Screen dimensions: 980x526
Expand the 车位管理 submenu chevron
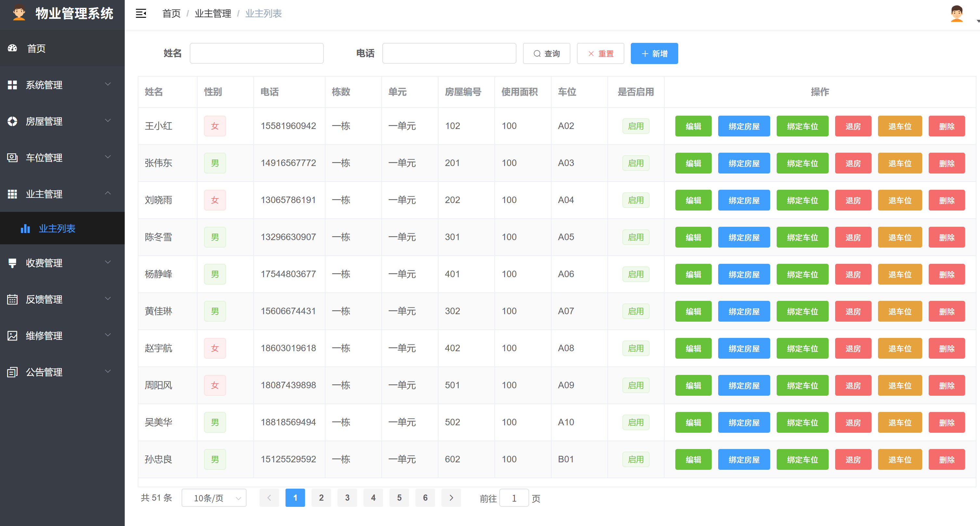(108, 157)
